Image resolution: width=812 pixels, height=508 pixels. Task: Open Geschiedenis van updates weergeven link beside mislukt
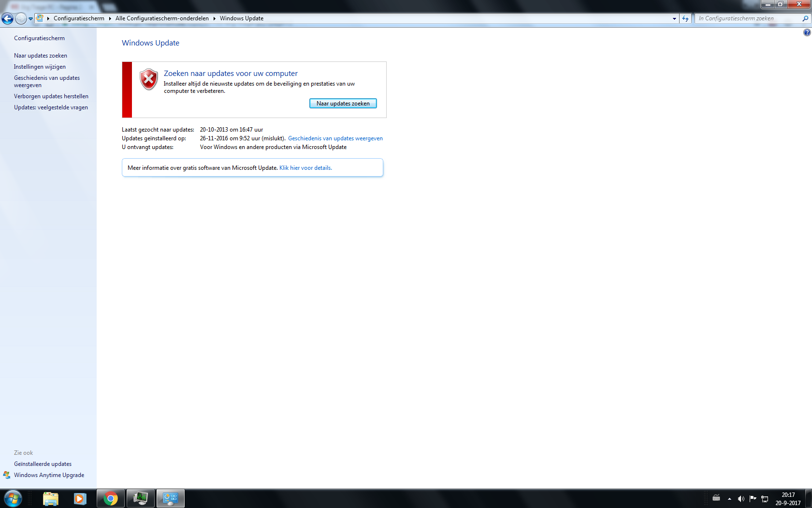(x=335, y=138)
